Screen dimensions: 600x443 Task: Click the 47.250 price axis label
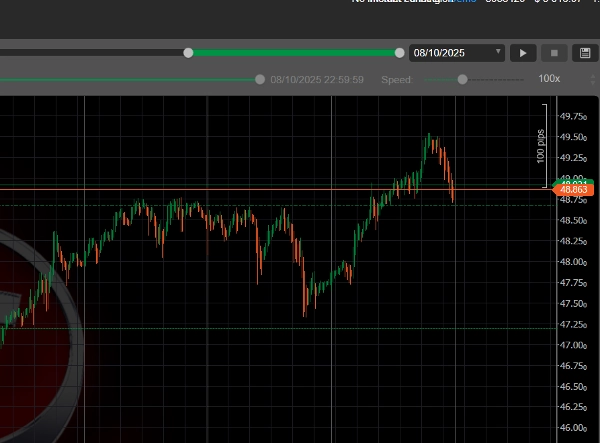[573, 324]
